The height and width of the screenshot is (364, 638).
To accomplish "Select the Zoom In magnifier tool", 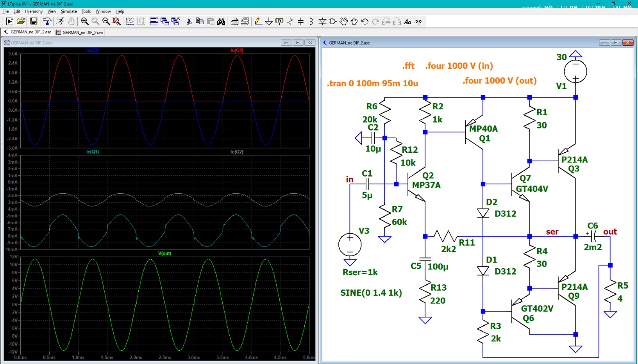I will (x=85, y=21).
